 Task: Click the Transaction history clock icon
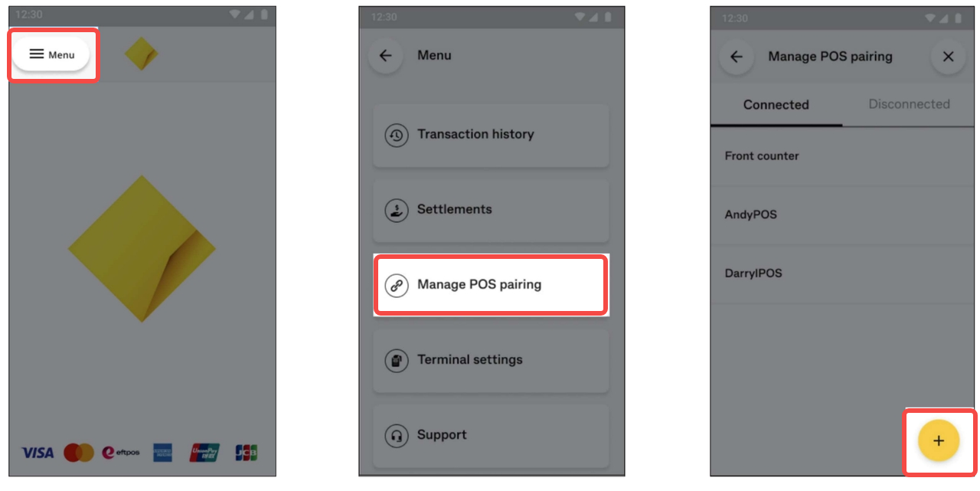point(396,135)
